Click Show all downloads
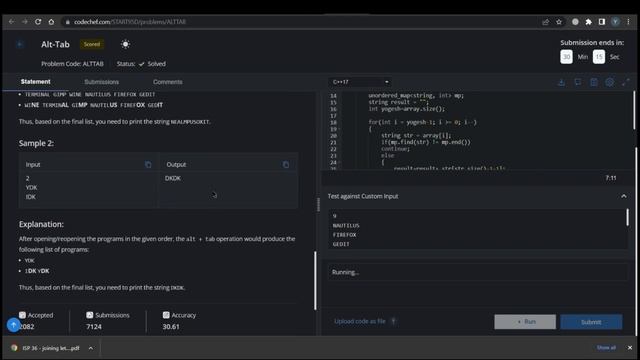 [x=606, y=348]
